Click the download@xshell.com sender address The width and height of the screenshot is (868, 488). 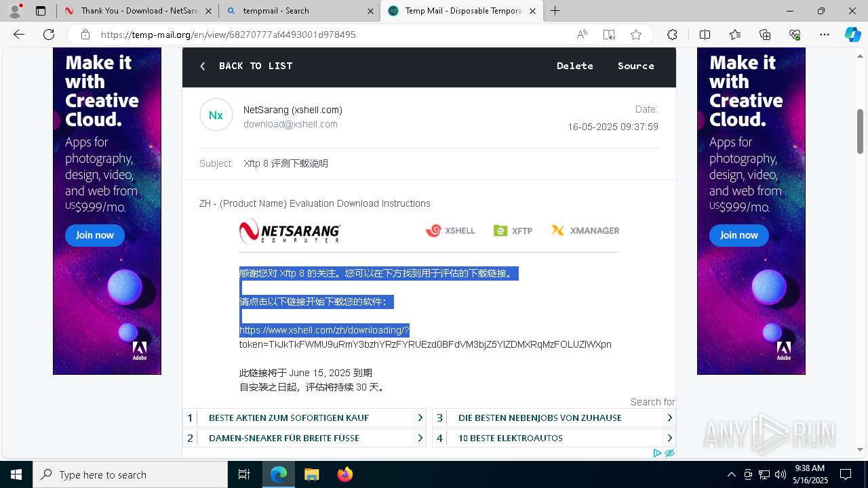290,124
